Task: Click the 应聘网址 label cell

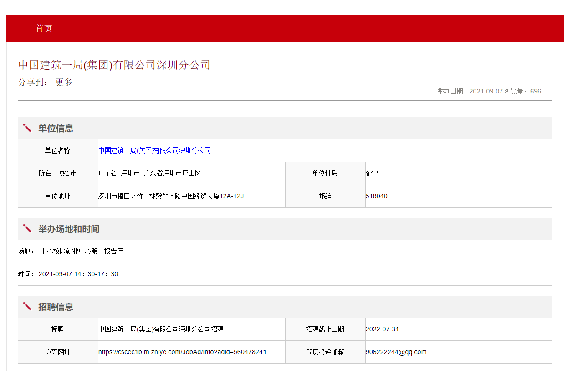Action: [x=58, y=352]
